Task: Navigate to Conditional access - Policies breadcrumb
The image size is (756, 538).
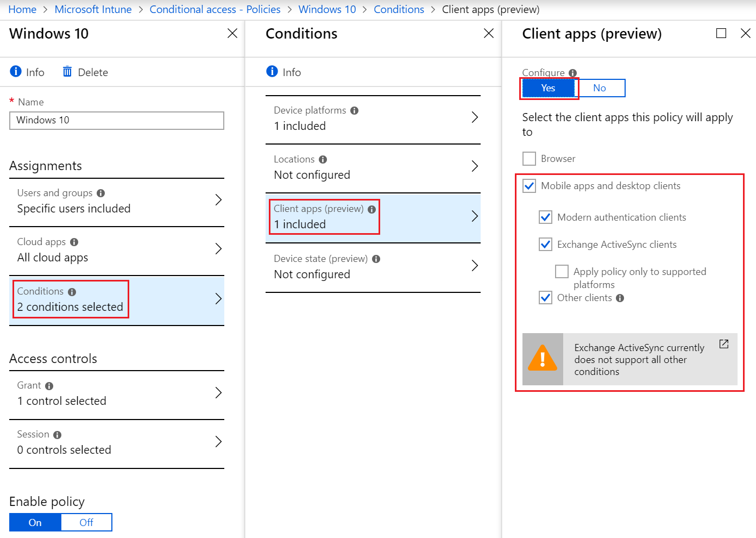Action: tap(215, 9)
